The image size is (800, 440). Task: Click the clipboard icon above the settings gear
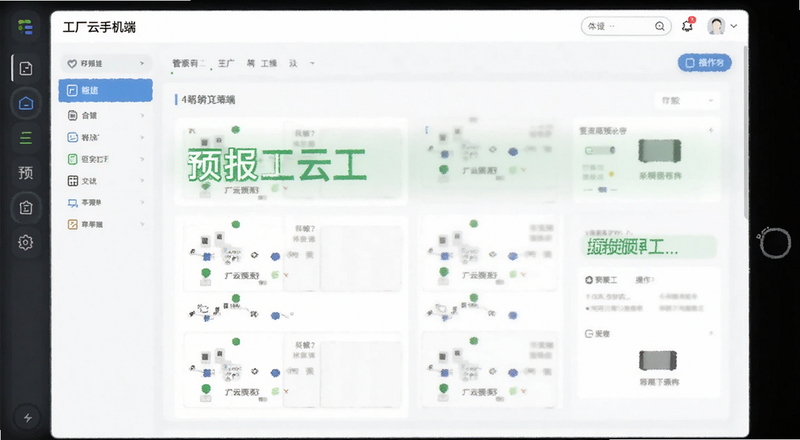click(26, 207)
